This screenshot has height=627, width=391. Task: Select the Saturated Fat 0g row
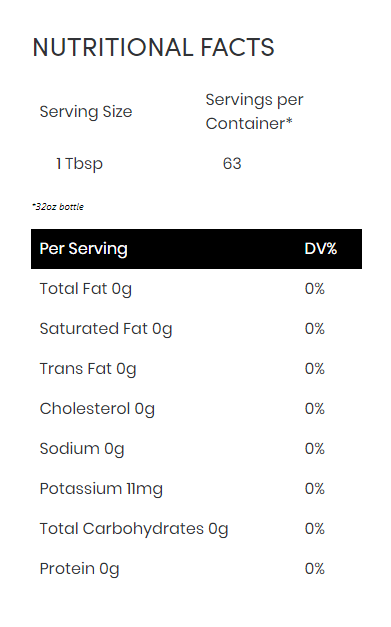coord(196,329)
